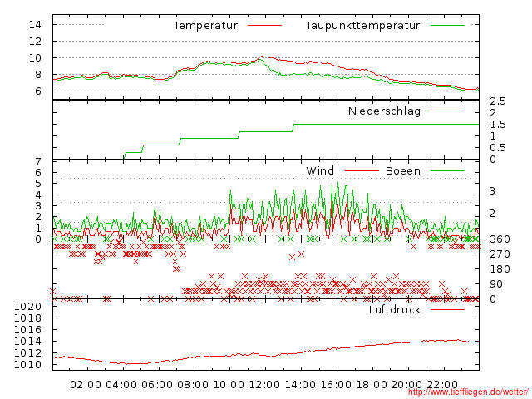Viewport: 532px width, 399px height.
Task: Click the 6 wind speed axis value
Action: tap(38, 173)
